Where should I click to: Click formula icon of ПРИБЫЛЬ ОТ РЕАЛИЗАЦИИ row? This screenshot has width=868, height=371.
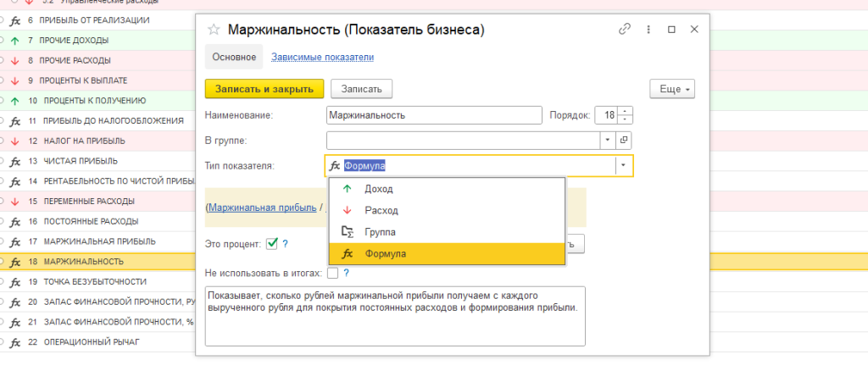(15, 20)
